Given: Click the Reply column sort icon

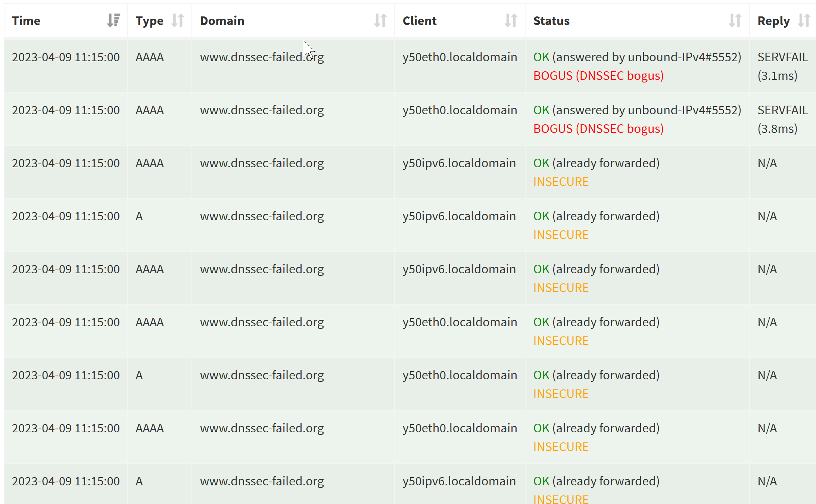Looking at the screenshot, I should point(803,21).
